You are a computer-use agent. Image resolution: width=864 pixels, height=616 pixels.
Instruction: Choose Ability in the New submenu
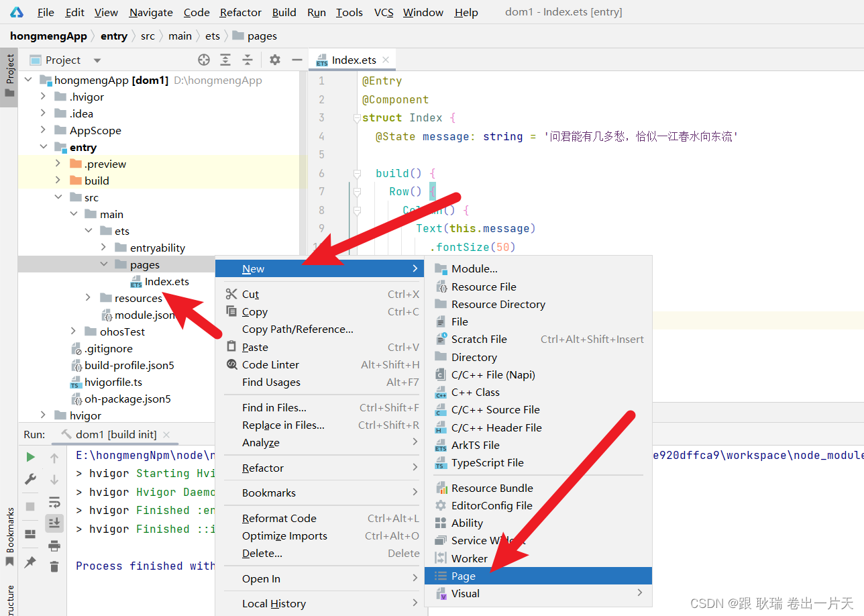coord(538,523)
